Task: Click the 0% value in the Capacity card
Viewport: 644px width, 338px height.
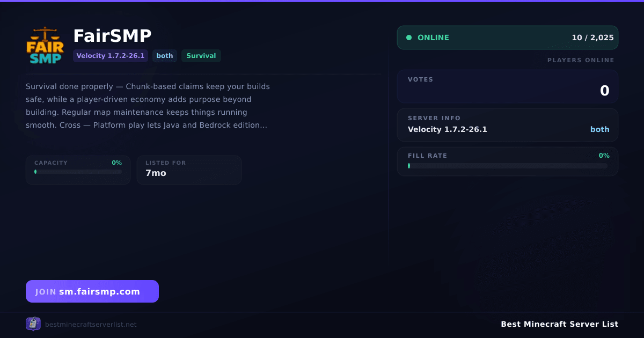Action: [x=117, y=163]
